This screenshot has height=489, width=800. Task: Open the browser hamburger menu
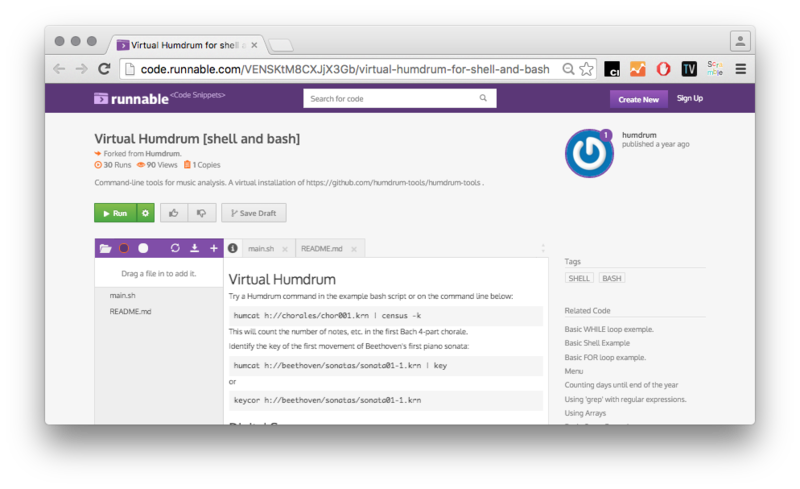coord(741,69)
